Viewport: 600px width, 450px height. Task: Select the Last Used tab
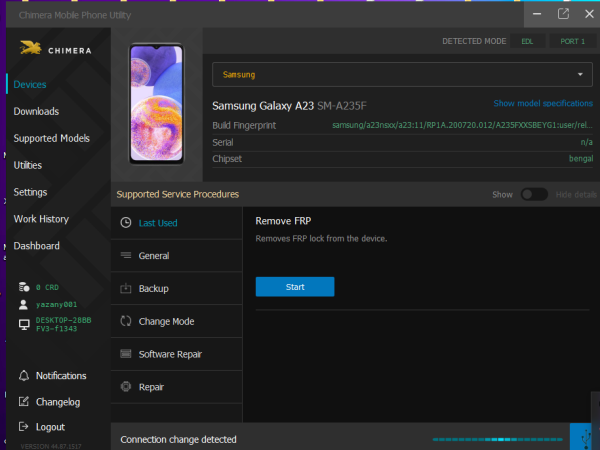coord(176,223)
